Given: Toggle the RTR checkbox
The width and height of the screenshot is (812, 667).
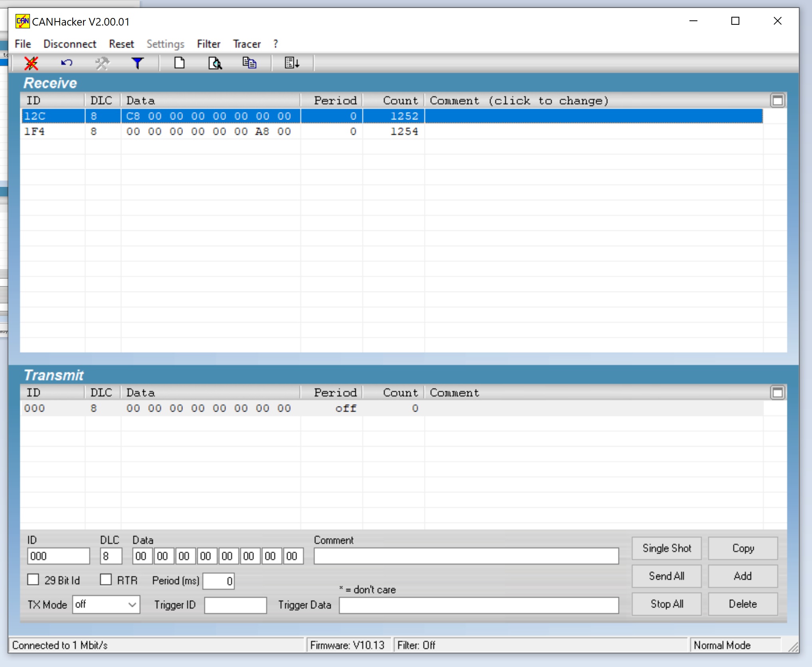Looking at the screenshot, I should 106,580.
